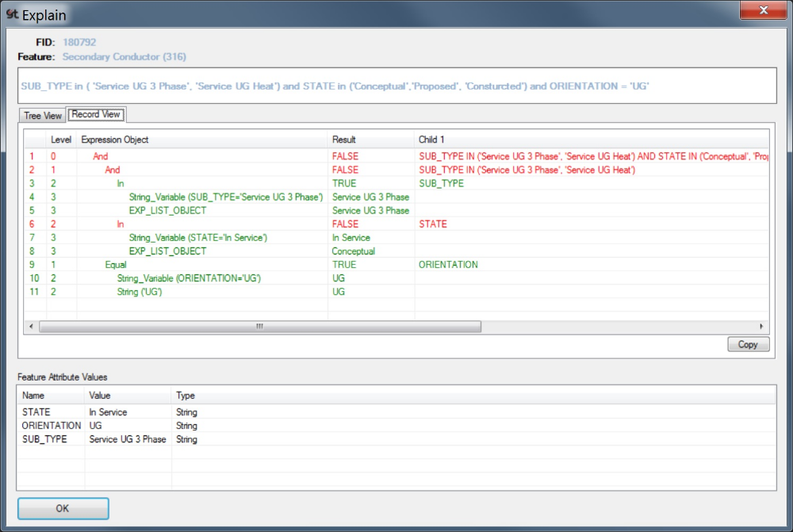793x532 pixels.
Task: Click the In Service attribute value
Action: point(108,412)
